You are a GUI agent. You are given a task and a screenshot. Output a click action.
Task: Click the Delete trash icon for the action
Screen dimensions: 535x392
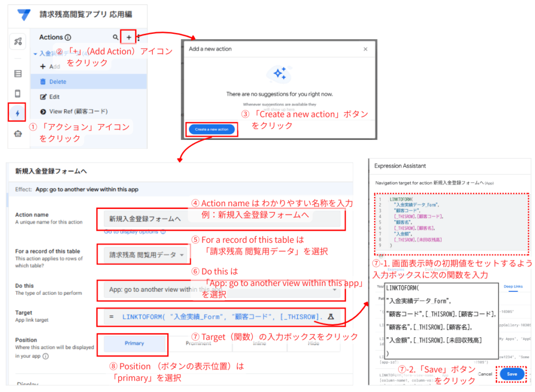click(43, 82)
